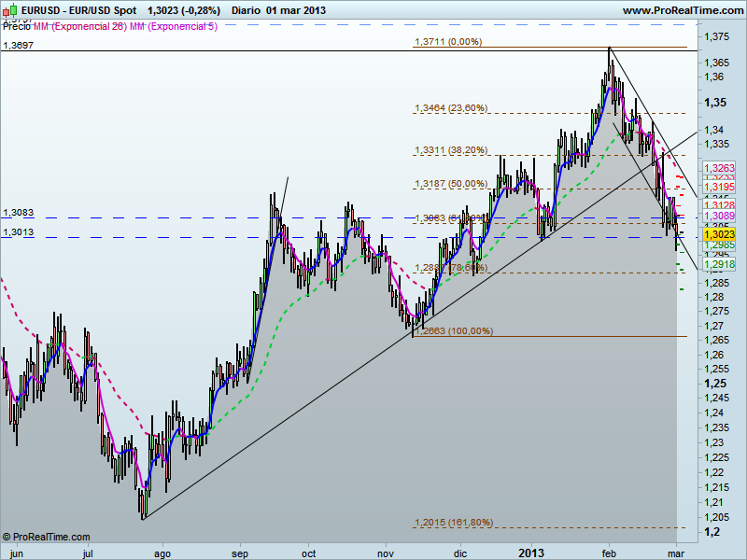
Task: Click the price tag 1,3195 on right axis
Action: pyautogui.click(x=717, y=188)
